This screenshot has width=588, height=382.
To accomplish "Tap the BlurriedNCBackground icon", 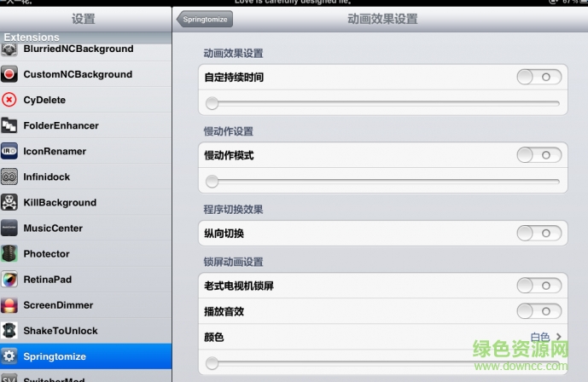I will pyautogui.click(x=9, y=49).
